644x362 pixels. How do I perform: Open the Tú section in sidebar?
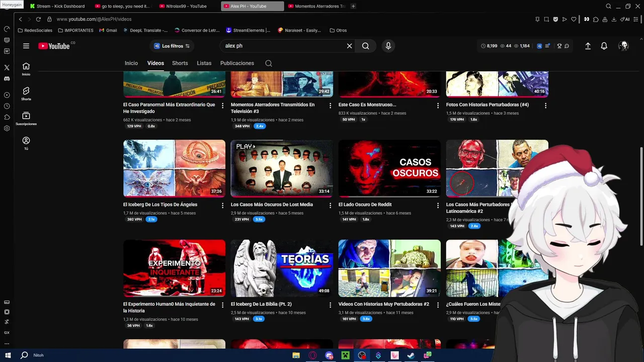(26, 143)
